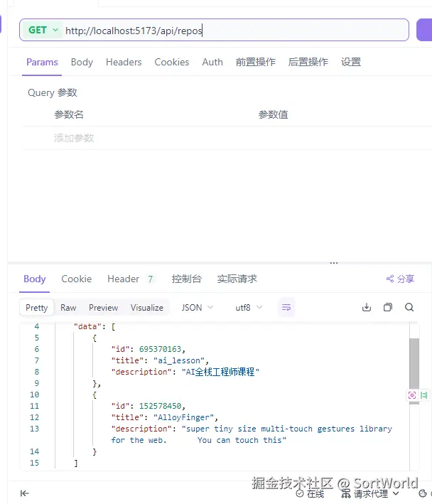Select the response Cookie tab
Screen dimensions: 432x504
77,279
